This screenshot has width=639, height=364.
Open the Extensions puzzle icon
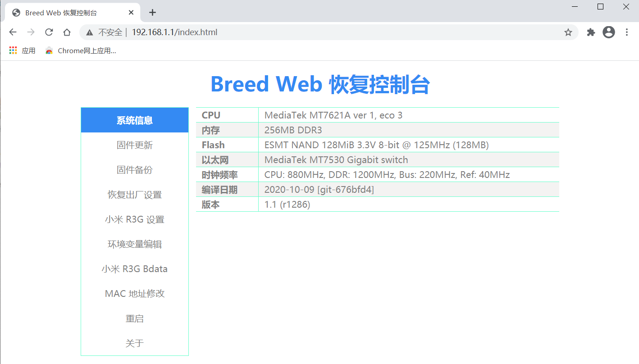(591, 32)
